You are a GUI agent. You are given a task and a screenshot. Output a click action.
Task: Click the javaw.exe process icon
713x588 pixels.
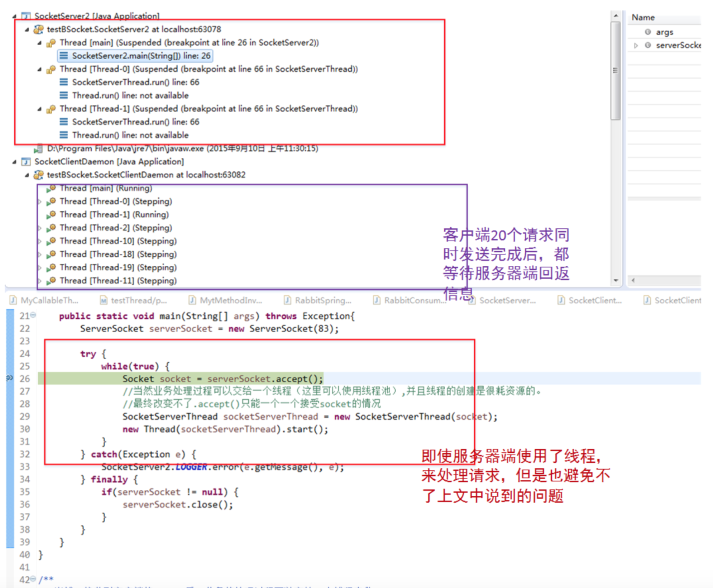pyautogui.click(x=39, y=149)
